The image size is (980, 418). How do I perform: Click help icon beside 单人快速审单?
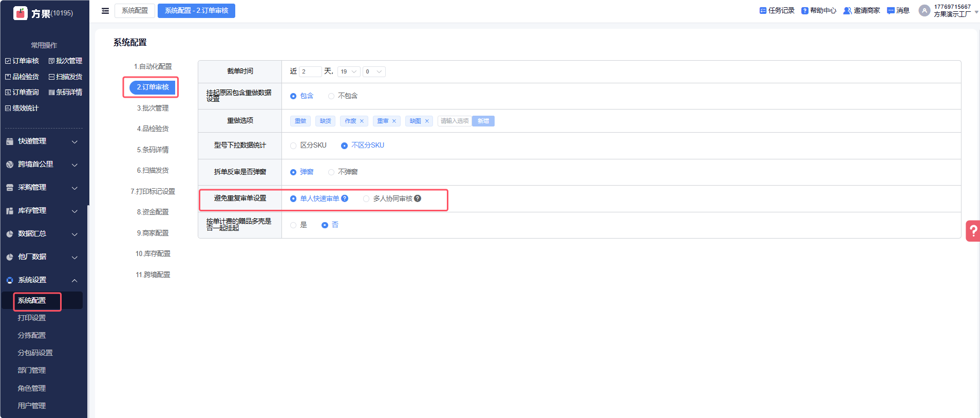(x=345, y=198)
